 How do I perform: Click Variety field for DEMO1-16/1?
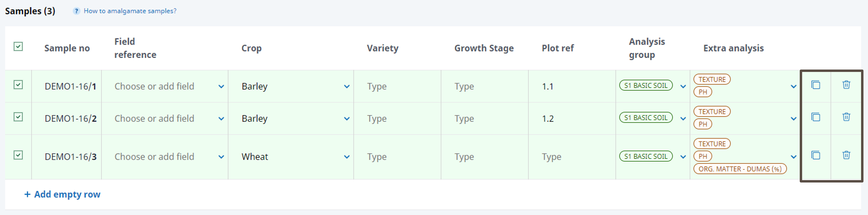pyautogui.click(x=397, y=87)
